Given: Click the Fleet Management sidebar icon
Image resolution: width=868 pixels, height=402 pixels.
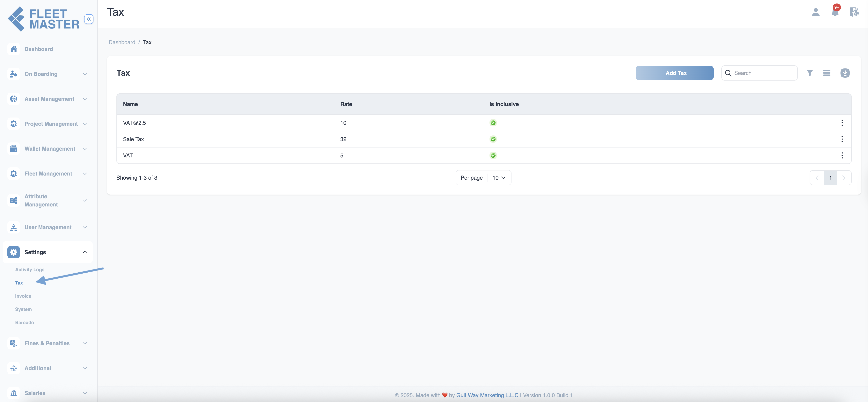Looking at the screenshot, I should coord(13,174).
